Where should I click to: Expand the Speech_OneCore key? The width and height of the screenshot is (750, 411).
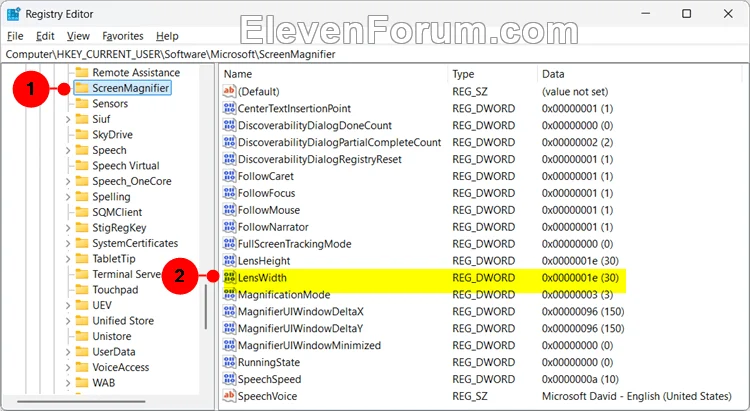(x=67, y=181)
